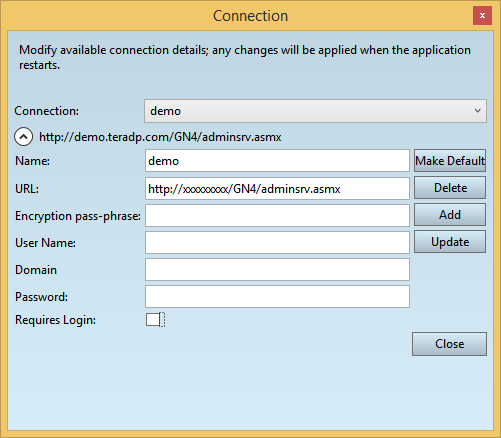The height and width of the screenshot is (438, 501).
Task: Click the Make Default button
Action: pyautogui.click(x=450, y=161)
